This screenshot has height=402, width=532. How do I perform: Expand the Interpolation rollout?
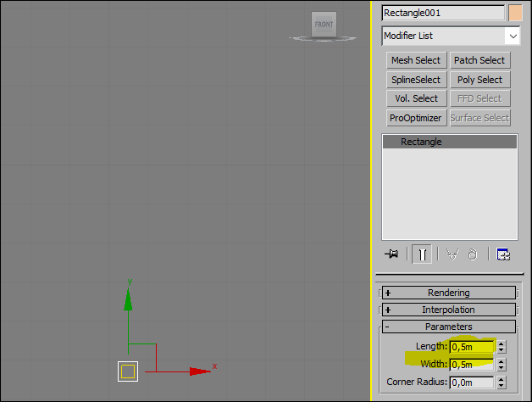(448, 310)
